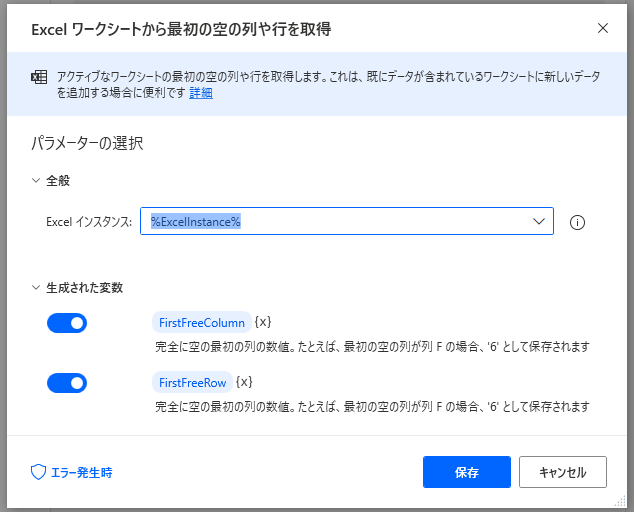The width and height of the screenshot is (634, 512).
Task: Collapse the 全般 section
Action: [37, 181]
